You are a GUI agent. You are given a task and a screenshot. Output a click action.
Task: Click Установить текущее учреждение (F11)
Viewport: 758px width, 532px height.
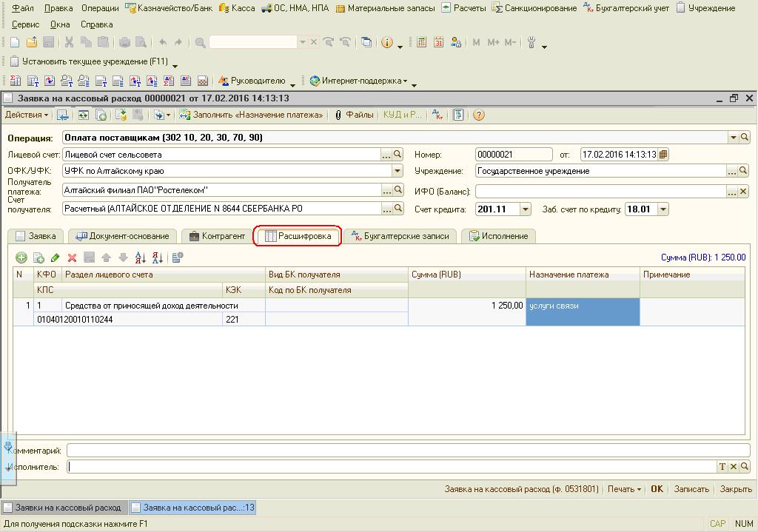[90, 61]
